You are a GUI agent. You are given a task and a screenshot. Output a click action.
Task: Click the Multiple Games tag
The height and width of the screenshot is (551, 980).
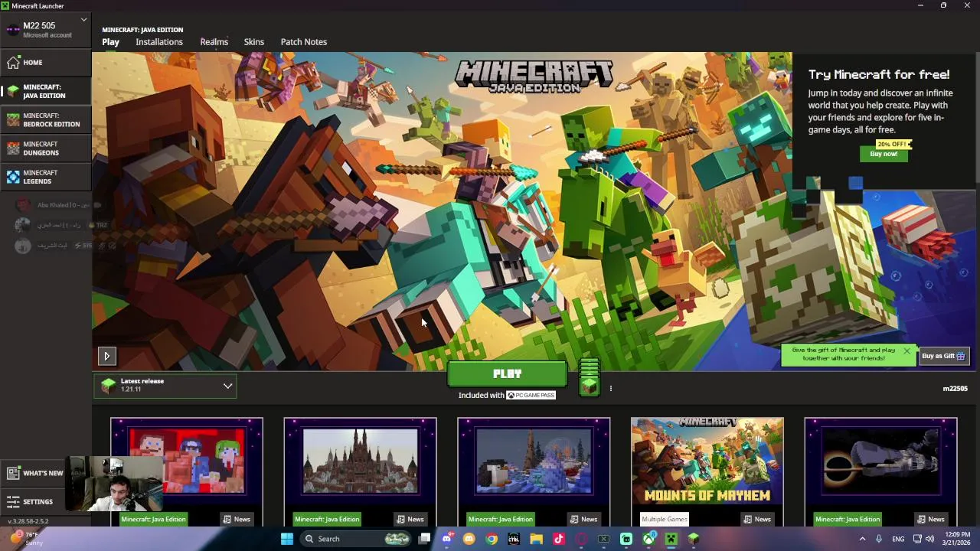(665, 520)
